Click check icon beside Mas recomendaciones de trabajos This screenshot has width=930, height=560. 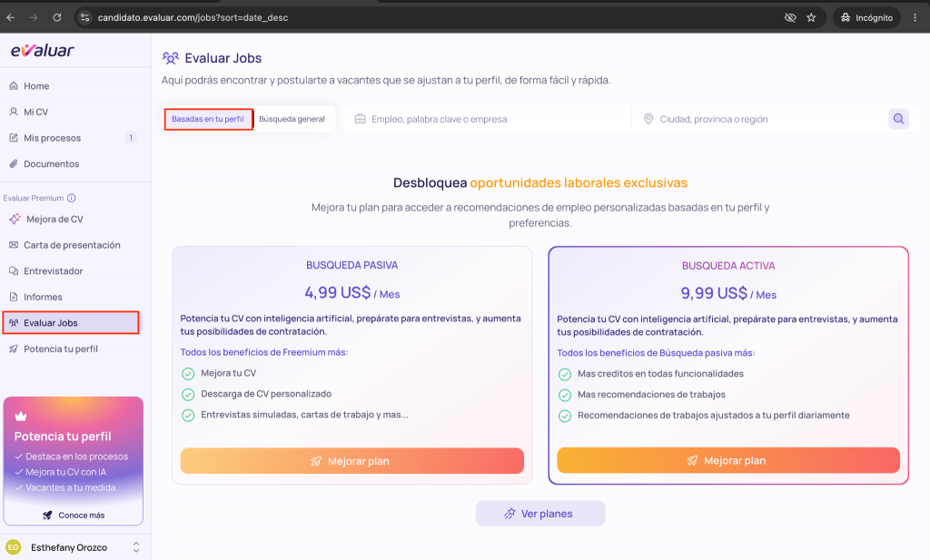point(565,395)
